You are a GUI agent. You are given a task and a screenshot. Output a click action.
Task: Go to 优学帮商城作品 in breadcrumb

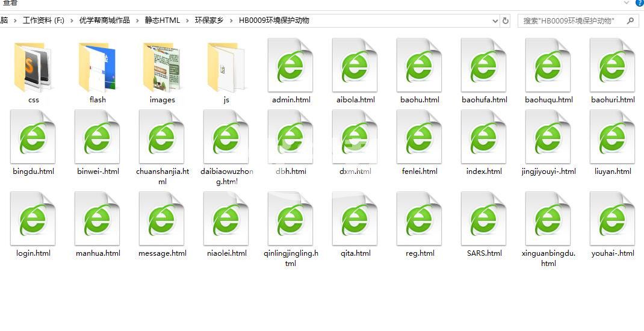coord(104,20)
